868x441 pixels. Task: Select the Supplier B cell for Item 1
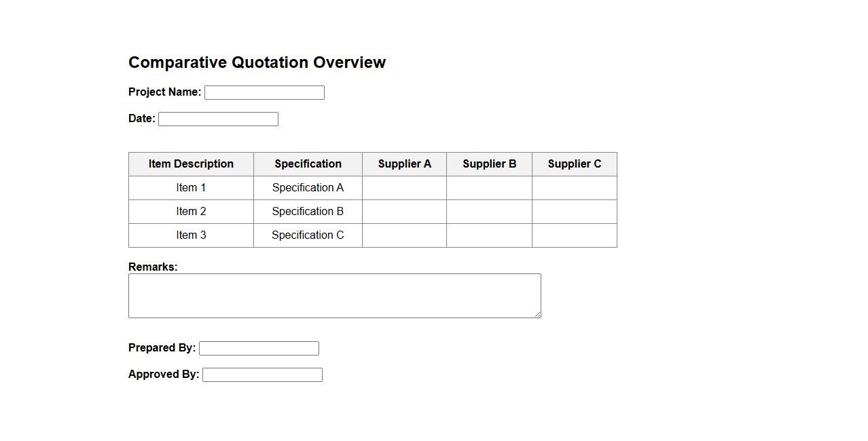tap(489, 188)
